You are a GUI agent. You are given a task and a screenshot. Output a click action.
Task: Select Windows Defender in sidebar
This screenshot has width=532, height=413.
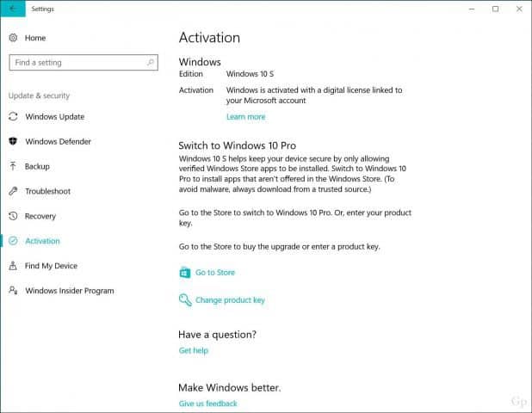click(58, 141)
